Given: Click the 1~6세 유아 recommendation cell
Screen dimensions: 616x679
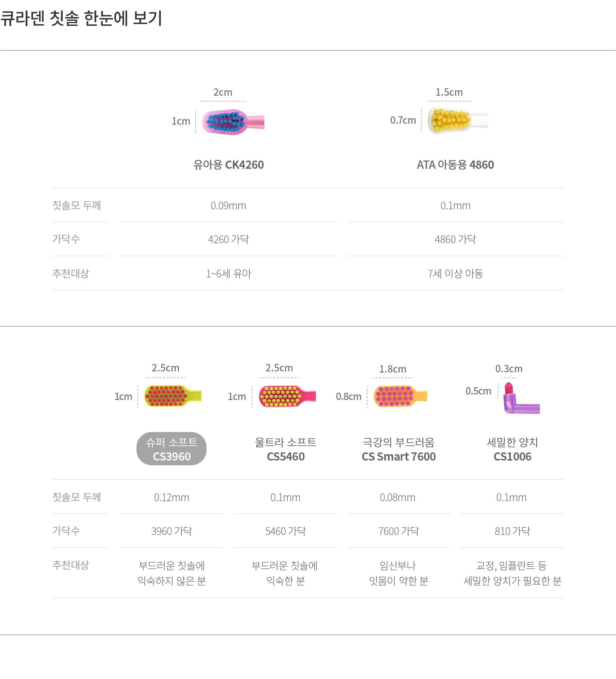Looking at the screenshot, I should 229,274.
